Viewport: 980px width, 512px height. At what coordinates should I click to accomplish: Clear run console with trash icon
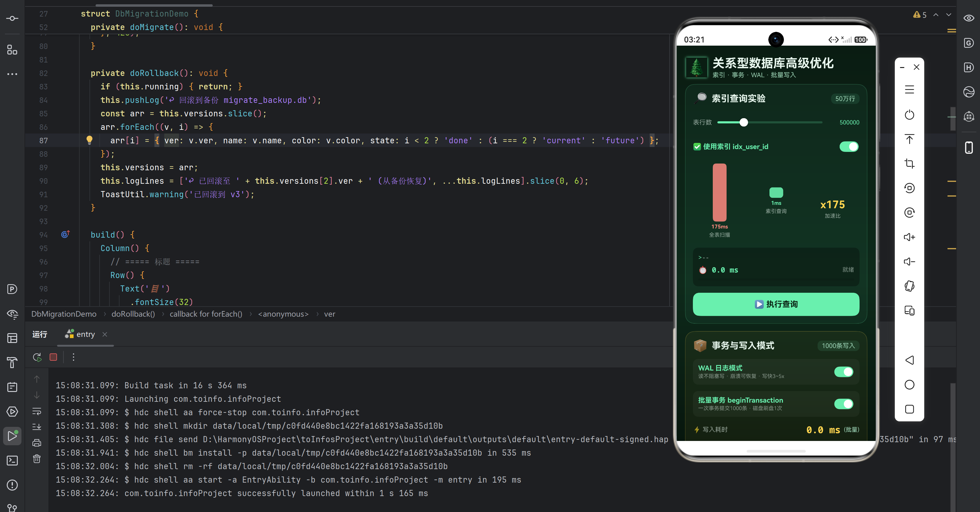click(x=36, y=459)
